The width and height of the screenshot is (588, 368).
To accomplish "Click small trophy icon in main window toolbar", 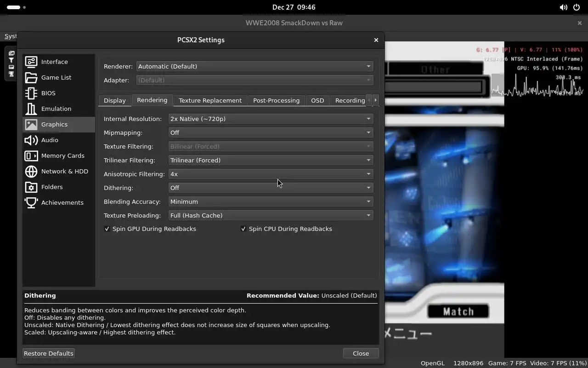I will tap(11, 74).
